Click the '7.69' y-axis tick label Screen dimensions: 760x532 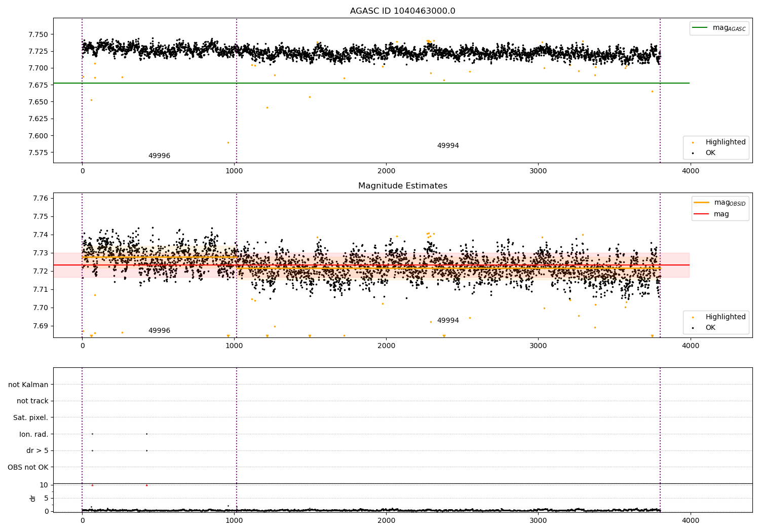(x=40, y=326)
